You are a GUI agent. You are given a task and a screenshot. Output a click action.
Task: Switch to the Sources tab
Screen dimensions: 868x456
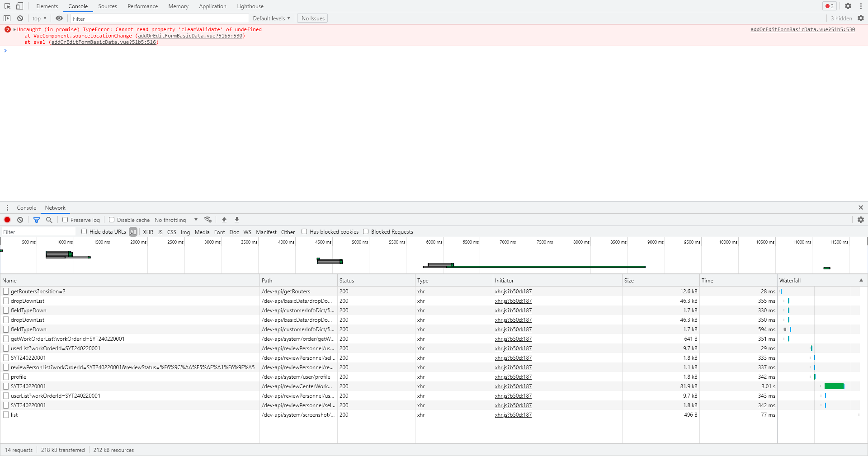pos(108,6)
